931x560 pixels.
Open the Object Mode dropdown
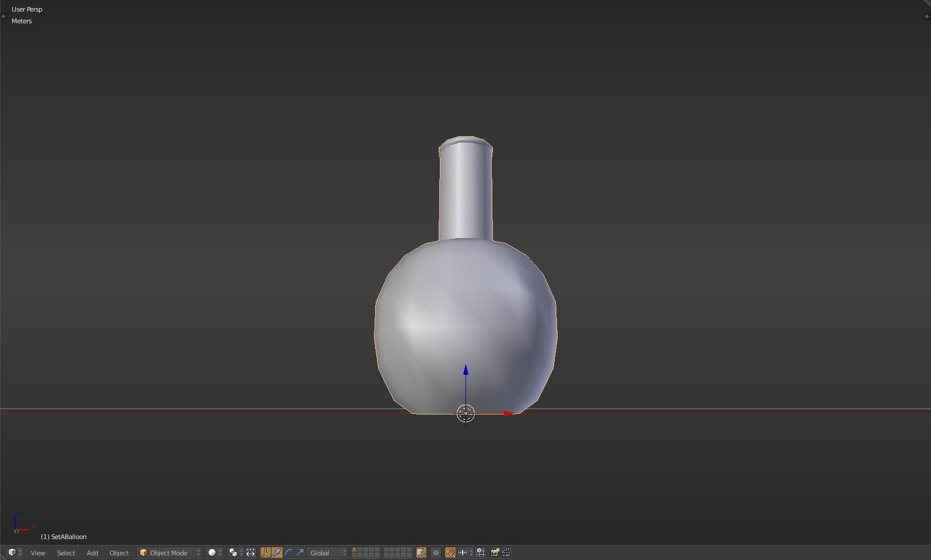(x=170, y=552)
